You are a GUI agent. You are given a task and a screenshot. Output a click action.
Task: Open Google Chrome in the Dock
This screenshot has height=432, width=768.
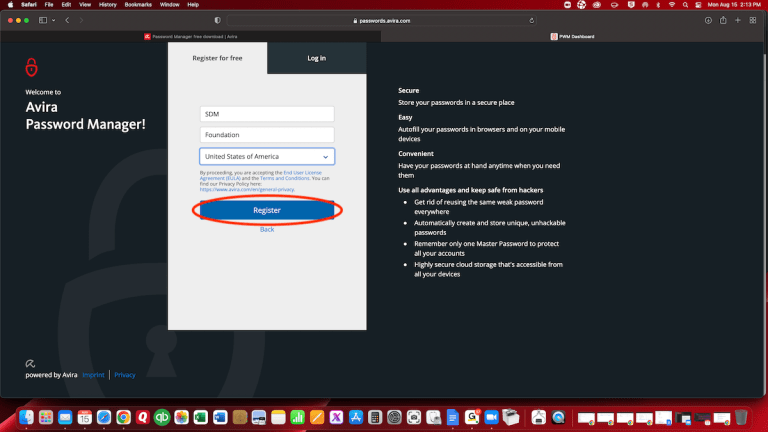point(123,417)
